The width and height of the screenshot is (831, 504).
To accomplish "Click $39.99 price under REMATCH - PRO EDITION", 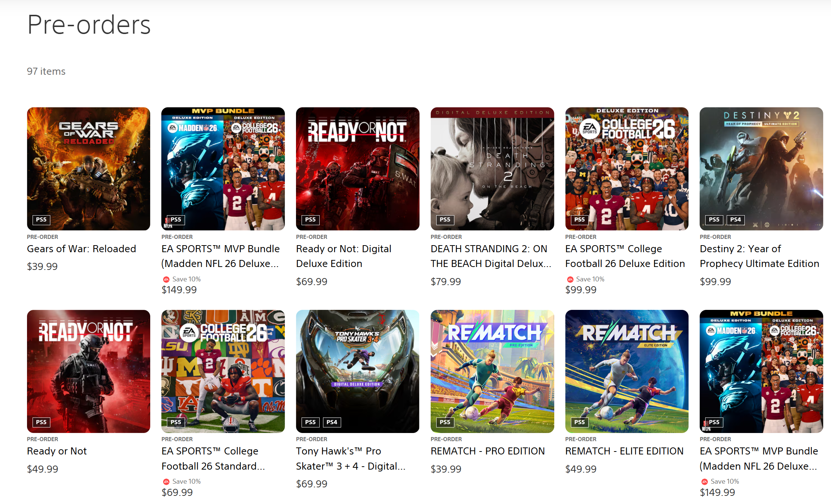I will (446, 469).
